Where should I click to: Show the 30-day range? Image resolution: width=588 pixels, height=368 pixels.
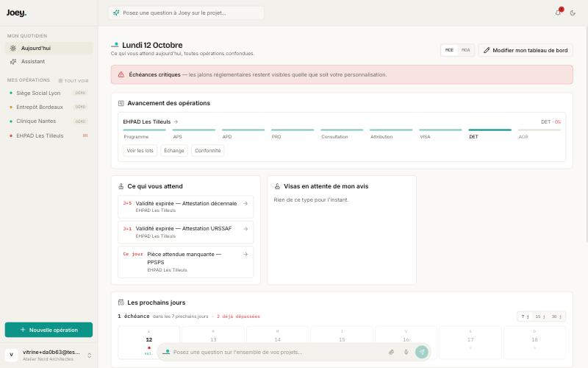pos(556,316)
